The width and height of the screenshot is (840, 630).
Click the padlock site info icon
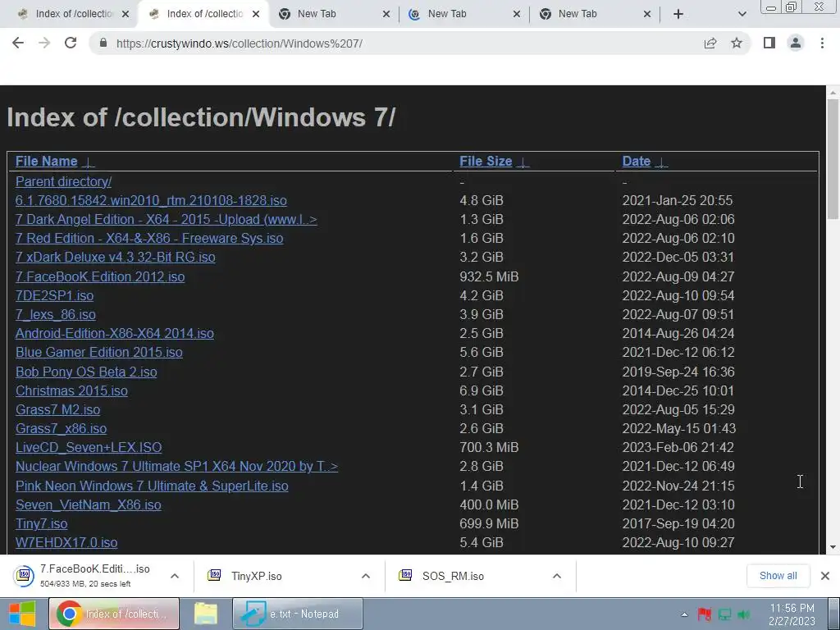(x=103, y=43)
